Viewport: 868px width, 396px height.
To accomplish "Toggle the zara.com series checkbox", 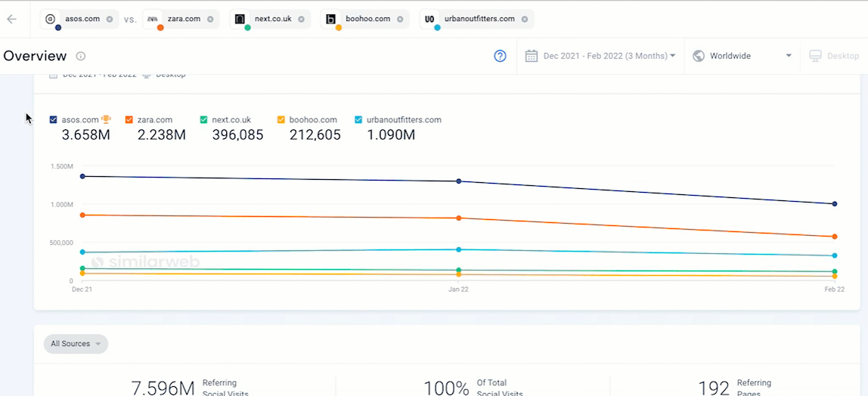I will (x=129, y=119).
